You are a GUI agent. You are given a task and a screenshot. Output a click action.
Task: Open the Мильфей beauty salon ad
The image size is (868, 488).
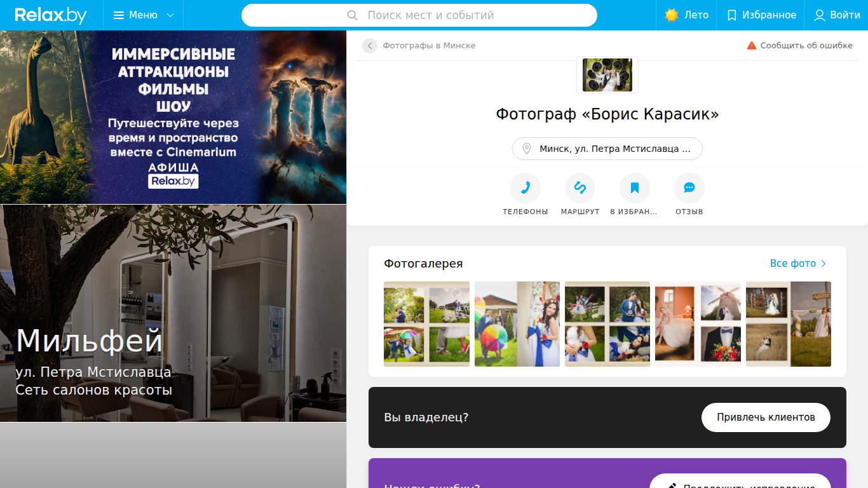(x=173, y=313)
